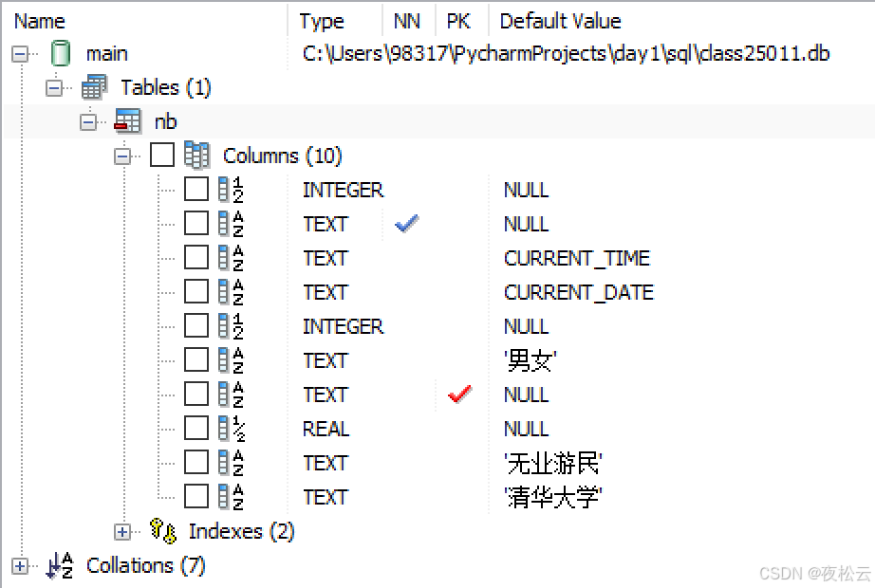Select the main tree item label

tap(106, 54)
